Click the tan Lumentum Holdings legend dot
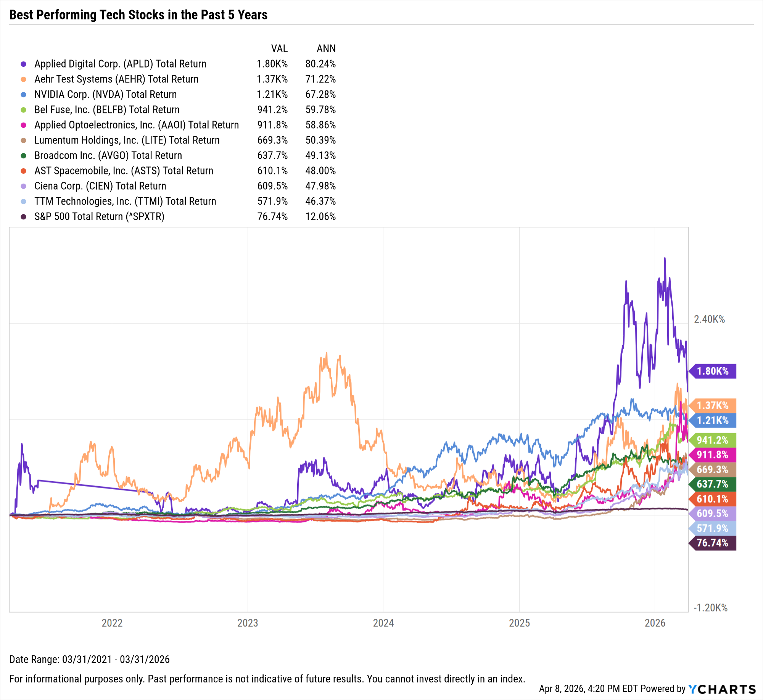 coord(24,140)
